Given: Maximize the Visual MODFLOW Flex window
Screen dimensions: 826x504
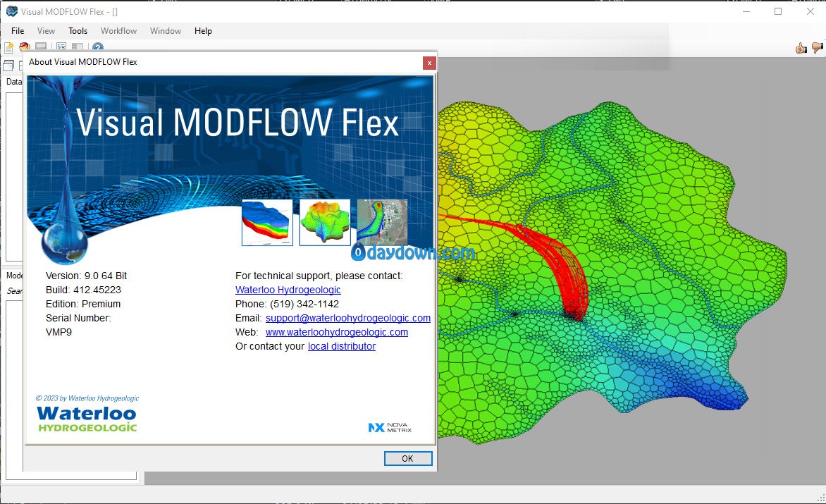Looking at the screenshot, I should [x=778, y=11].
